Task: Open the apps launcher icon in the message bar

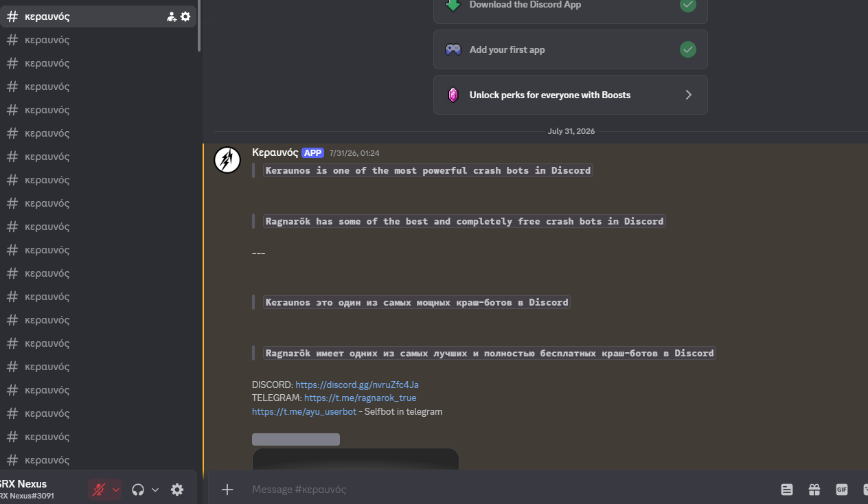Action: tap(787, 490)
